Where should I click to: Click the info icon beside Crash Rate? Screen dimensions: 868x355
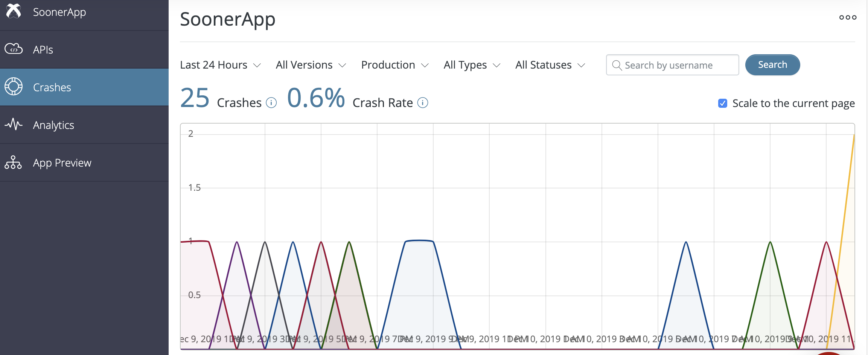point(423,103)
